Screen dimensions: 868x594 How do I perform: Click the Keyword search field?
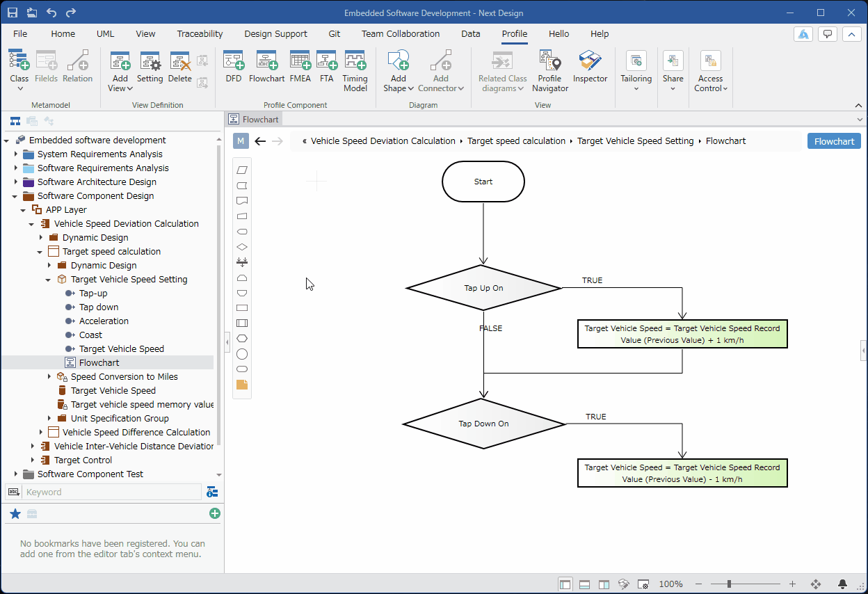click(x=112, y=492)
